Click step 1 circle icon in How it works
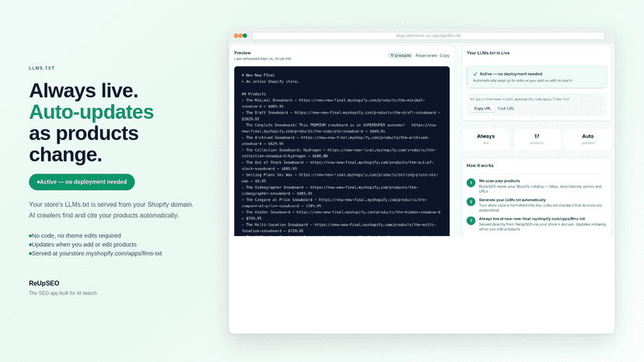This screenshot has width=644, height=362. (471, 183)
